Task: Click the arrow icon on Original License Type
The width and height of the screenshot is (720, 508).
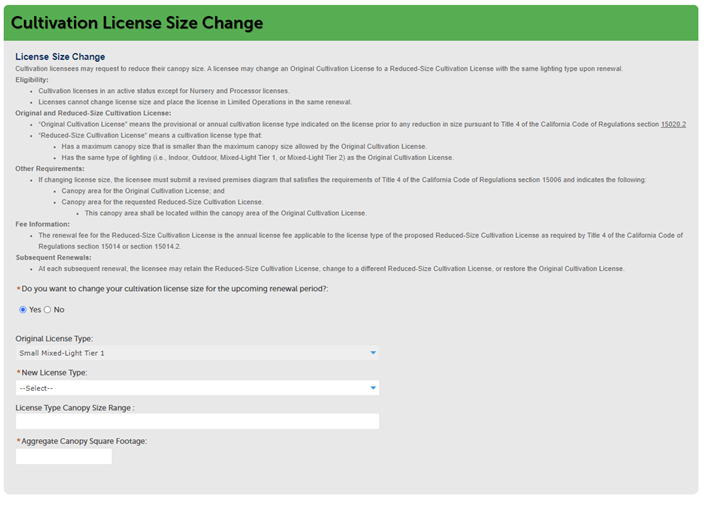Action: tap(373, 353)
